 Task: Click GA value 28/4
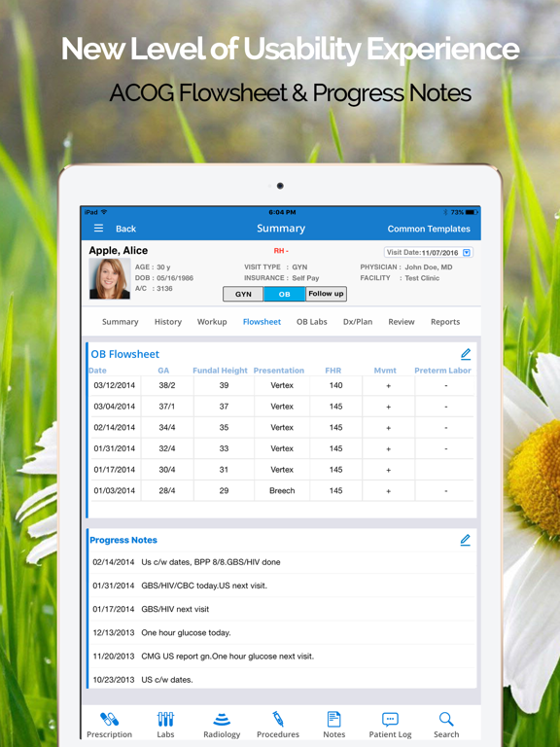click(x=167, y=490)
